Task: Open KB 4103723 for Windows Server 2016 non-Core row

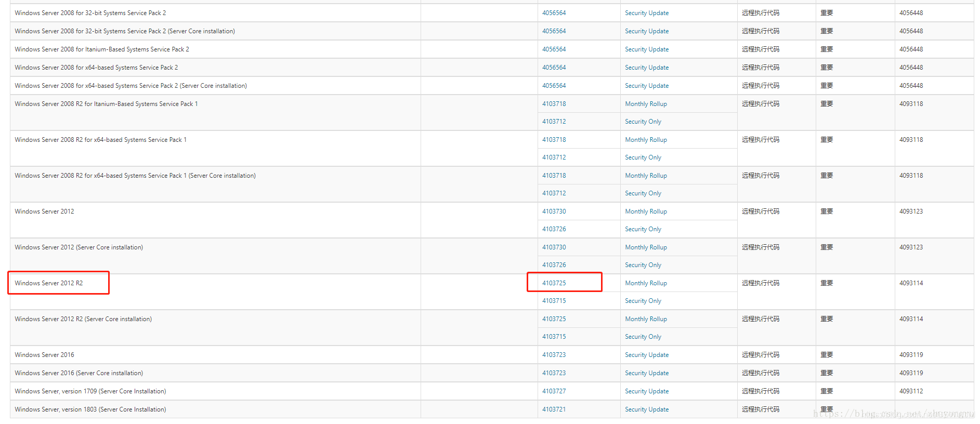Action: coord(554,355)
